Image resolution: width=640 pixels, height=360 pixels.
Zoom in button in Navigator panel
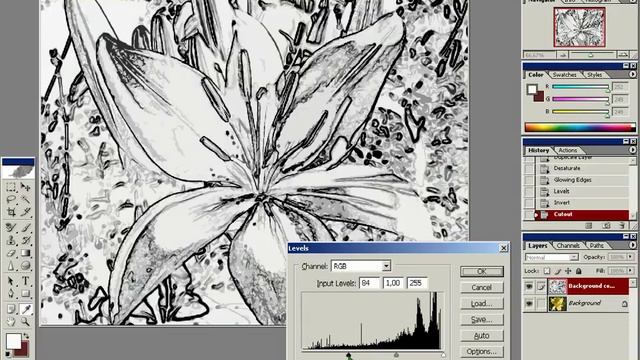pyautogui.click(x=622, y=54)
